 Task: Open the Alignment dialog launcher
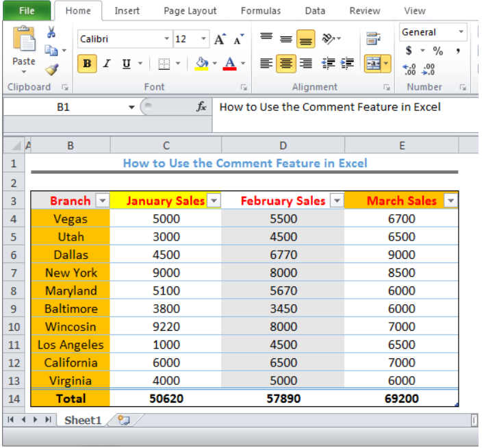(387, 88)
